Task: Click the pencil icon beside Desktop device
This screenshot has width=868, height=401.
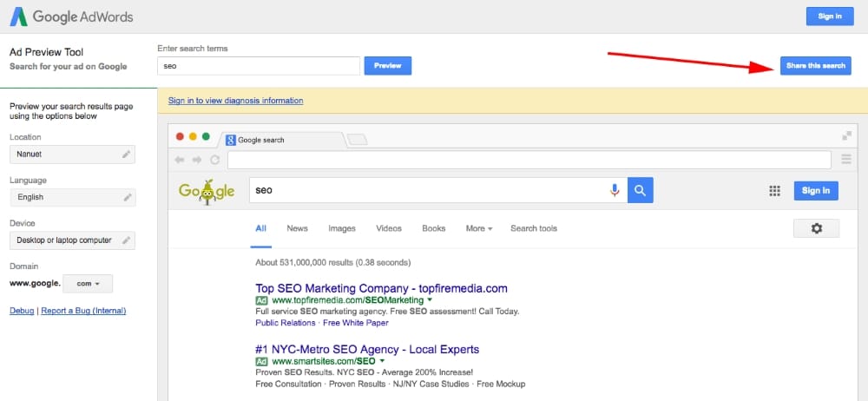Action: coord(127,240)
